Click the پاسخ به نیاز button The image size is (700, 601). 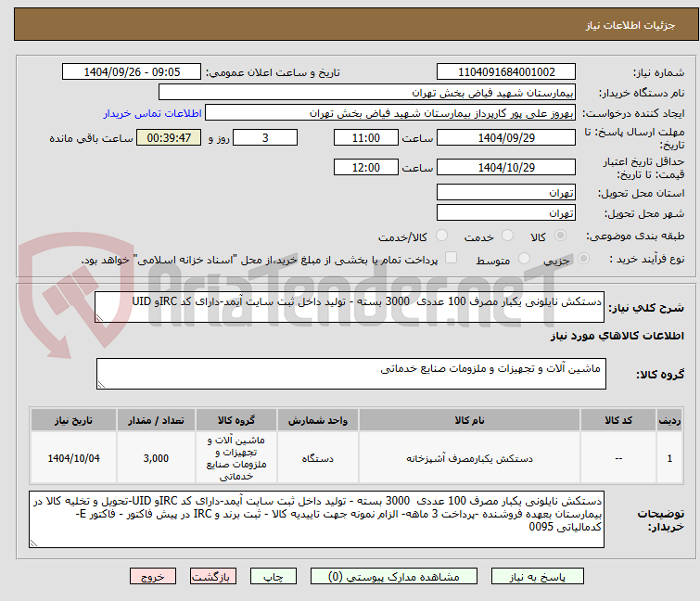point(537,577)
